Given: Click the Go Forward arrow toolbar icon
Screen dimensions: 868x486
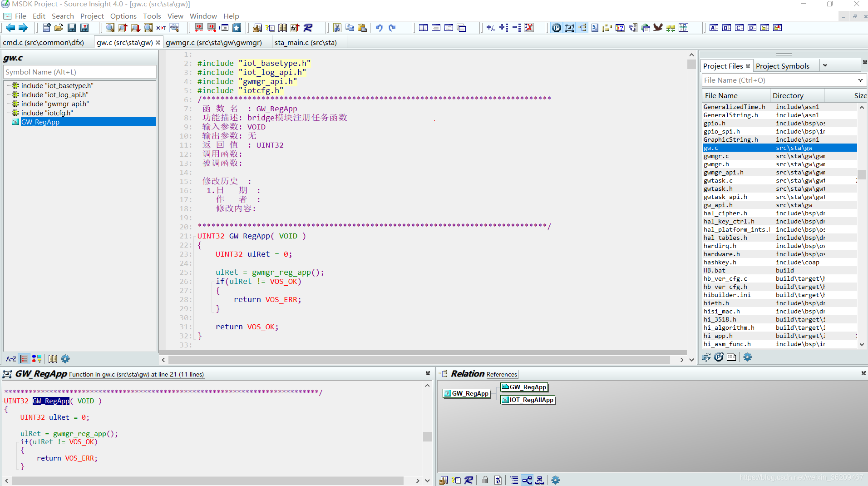Looking at the screenshot, I should click(23, 28).
